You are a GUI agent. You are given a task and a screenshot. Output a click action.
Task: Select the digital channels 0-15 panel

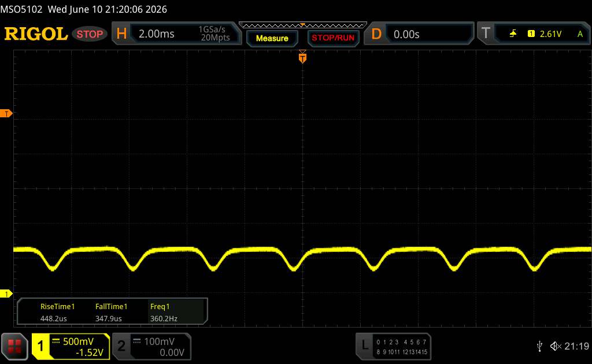point(402,347)
